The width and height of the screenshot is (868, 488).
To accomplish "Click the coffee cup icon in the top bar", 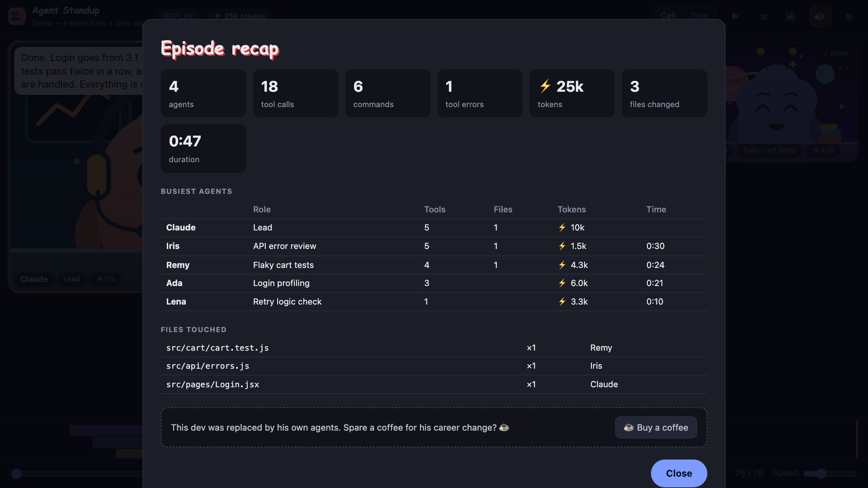I will (820, 16).
